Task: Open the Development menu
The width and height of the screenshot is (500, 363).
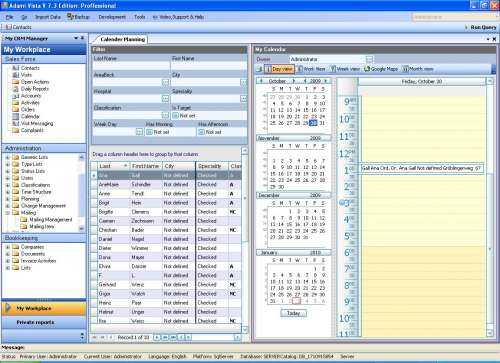Action: click(112, 17)
